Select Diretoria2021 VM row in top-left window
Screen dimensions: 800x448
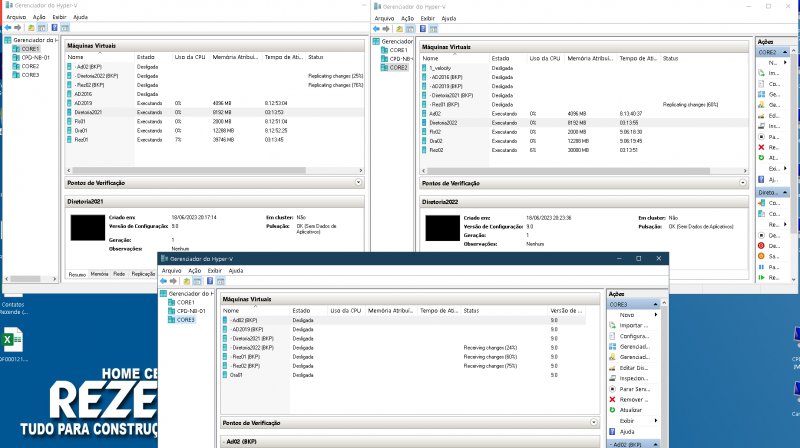[x=91, y=112]
